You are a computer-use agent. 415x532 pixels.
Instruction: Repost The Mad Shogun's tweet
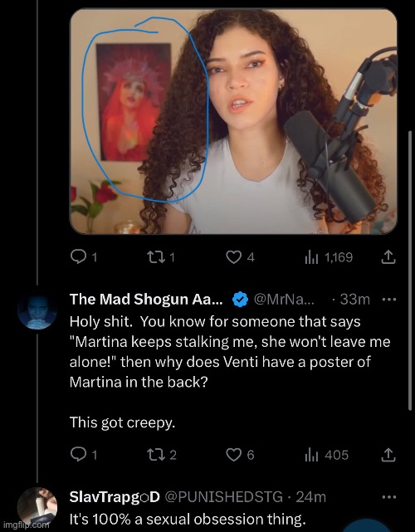162,455
